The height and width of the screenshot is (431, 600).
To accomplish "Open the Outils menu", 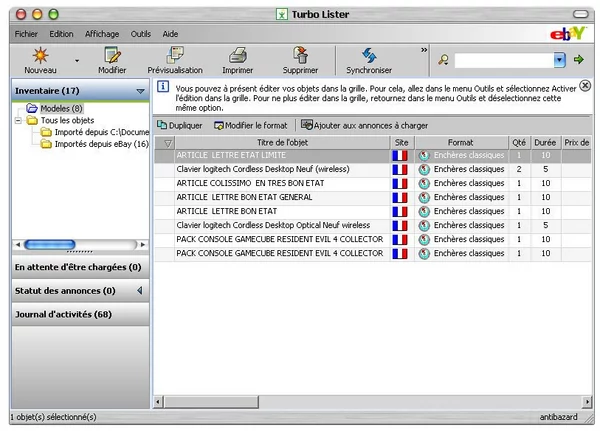I will (x=141, y=34).
